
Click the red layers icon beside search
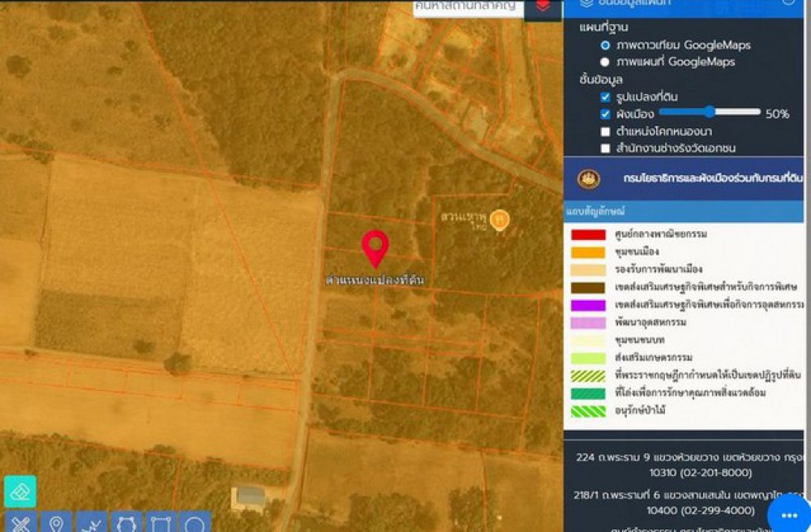click(x=543, y=7)
